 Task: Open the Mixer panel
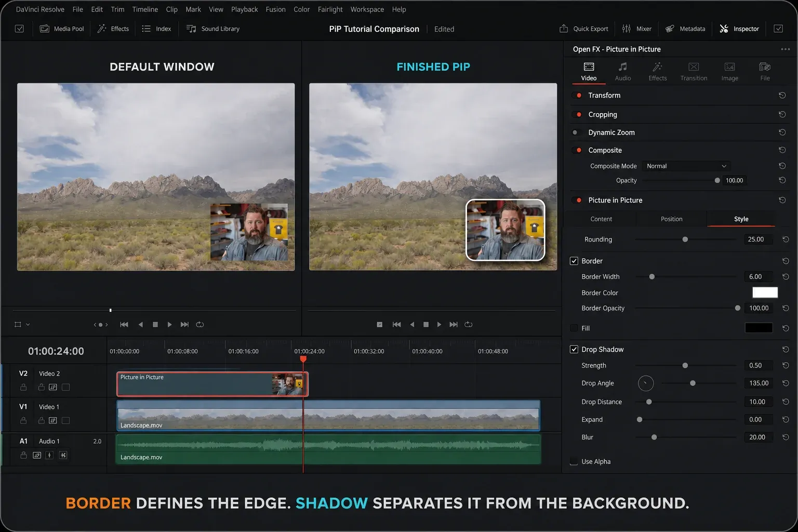coord(636,29)
